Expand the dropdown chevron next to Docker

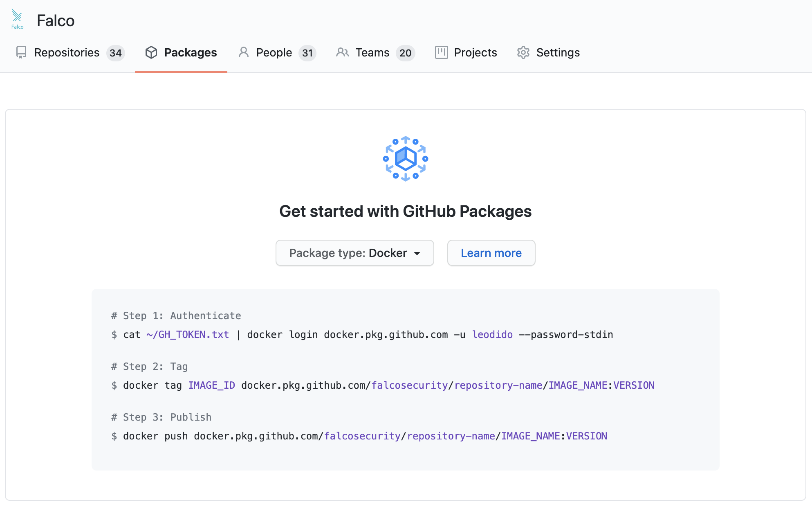tap(417, 253)
